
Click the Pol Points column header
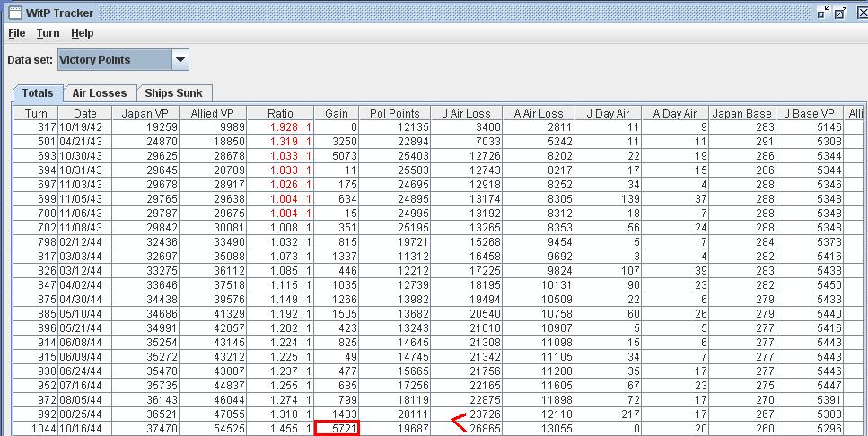coord(394,113)
